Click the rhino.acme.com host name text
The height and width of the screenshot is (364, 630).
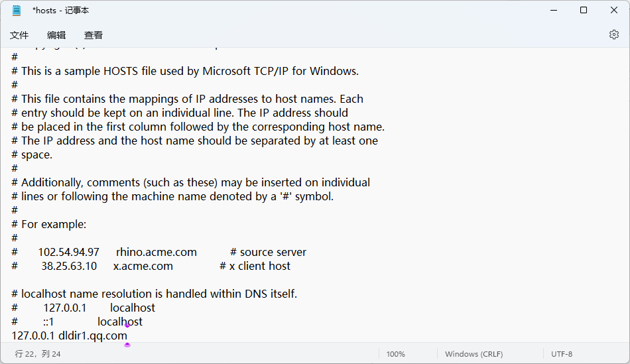point(157,252)
